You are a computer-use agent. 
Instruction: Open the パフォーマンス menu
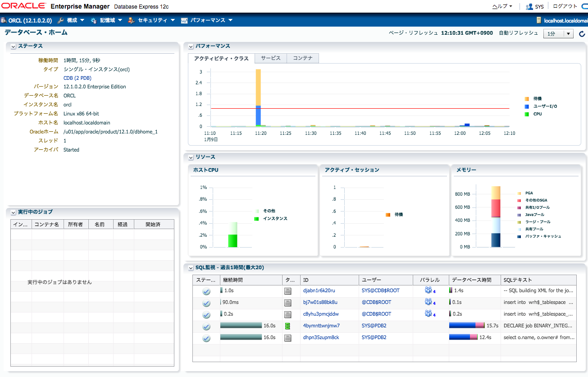(x=211, y=20)
